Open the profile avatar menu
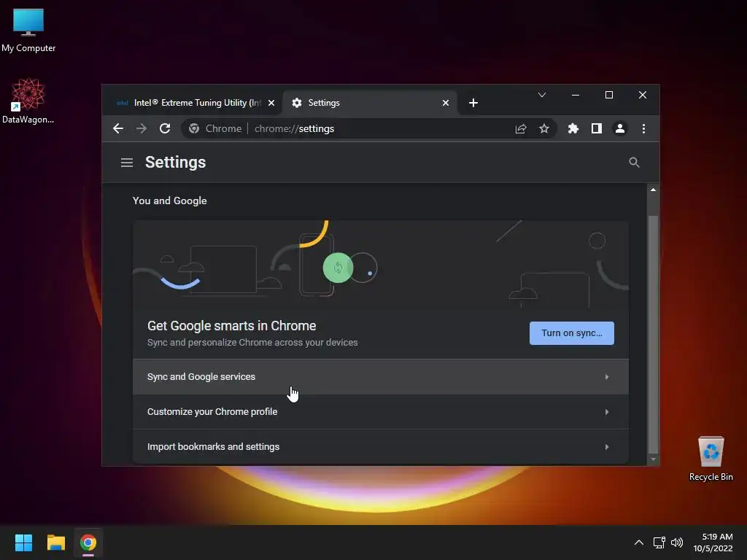The height and width of the screenshot is (560, 747). click(620, 128)
